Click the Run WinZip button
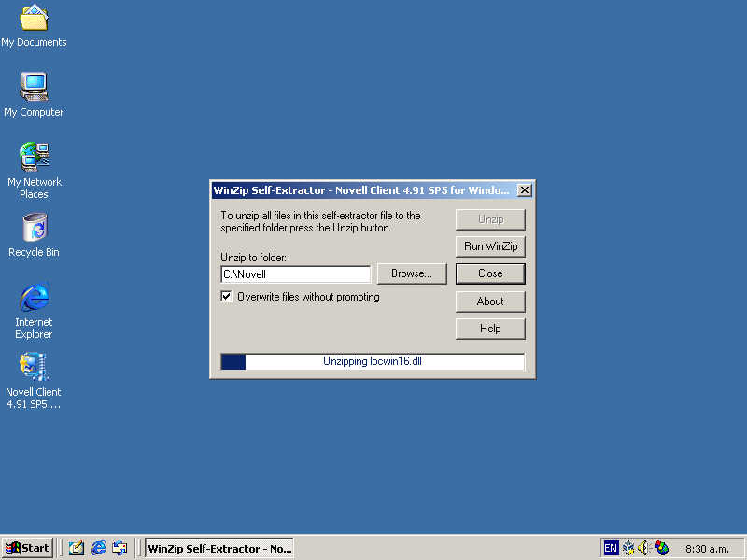 (x=490, y=246)
